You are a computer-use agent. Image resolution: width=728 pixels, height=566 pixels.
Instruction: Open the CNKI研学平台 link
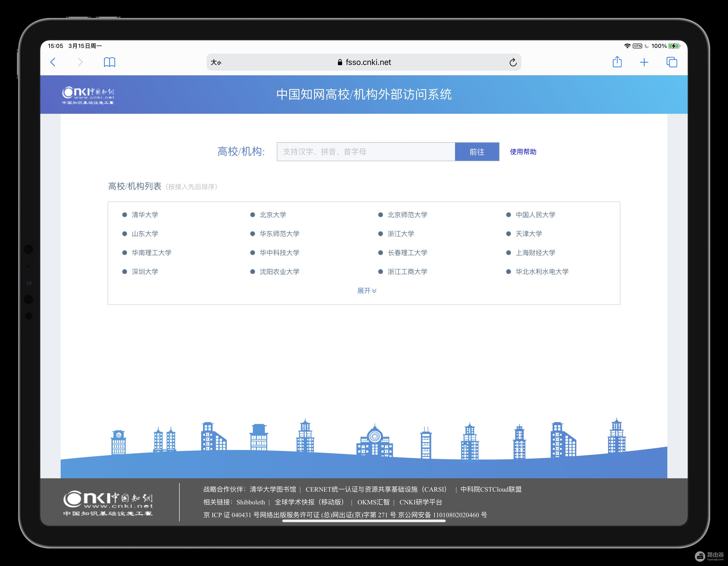click(421, 502)
